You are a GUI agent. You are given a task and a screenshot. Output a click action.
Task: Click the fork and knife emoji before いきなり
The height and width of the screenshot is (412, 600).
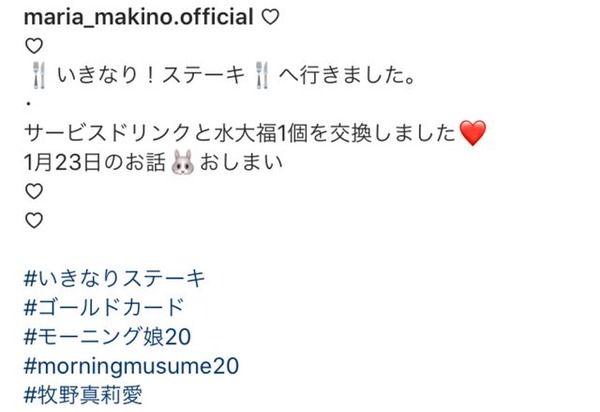pos(39,75)
